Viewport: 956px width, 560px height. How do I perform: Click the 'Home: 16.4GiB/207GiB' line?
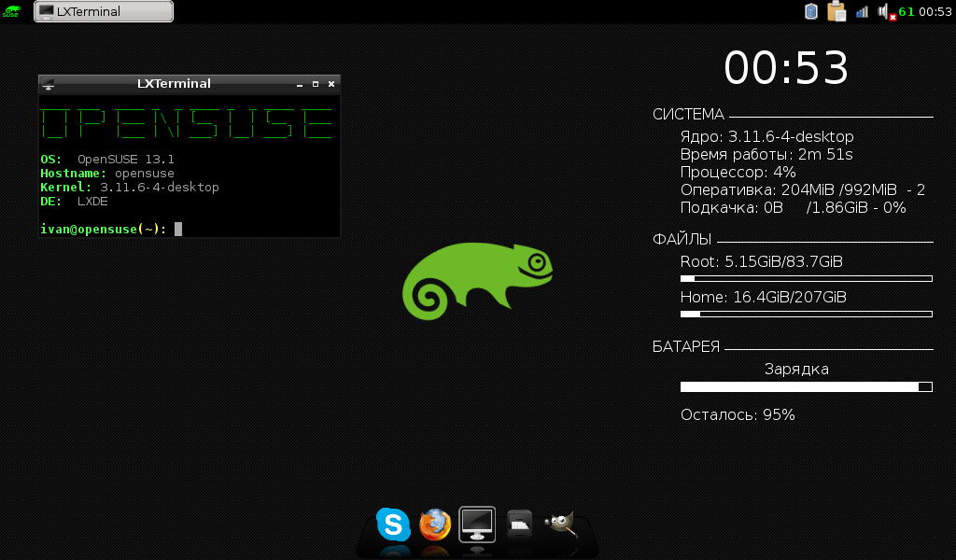(x=764, y=298)
